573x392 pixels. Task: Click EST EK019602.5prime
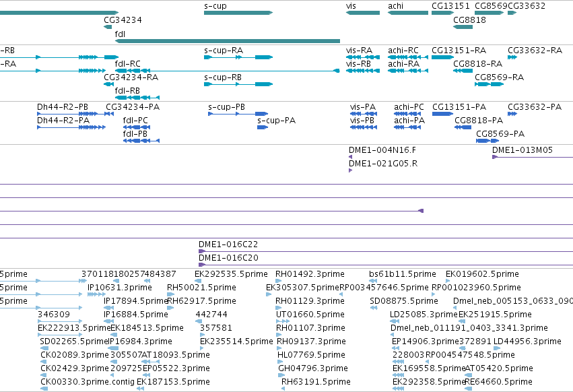[448, 281]
